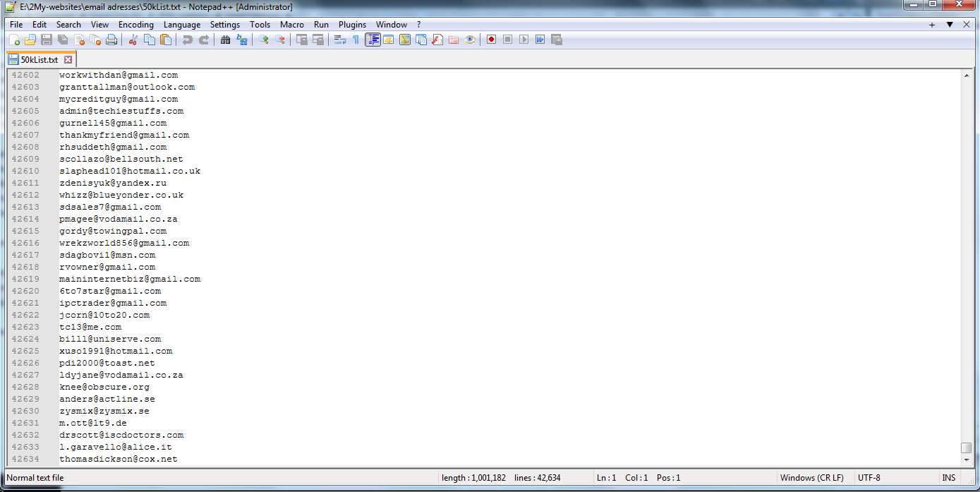Toggle synchronize horizontal scrolling icon

pyautogui.click(x=318, y=40)
